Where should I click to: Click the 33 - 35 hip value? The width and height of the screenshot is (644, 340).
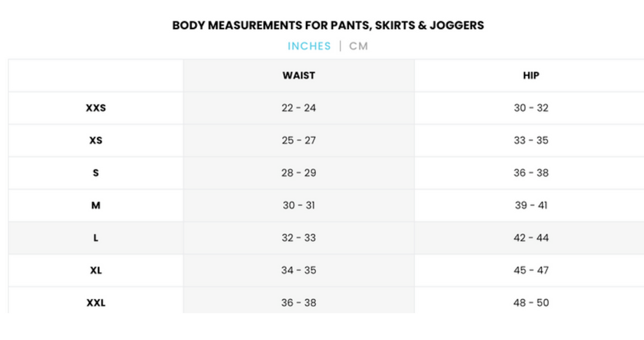[531, 141]
